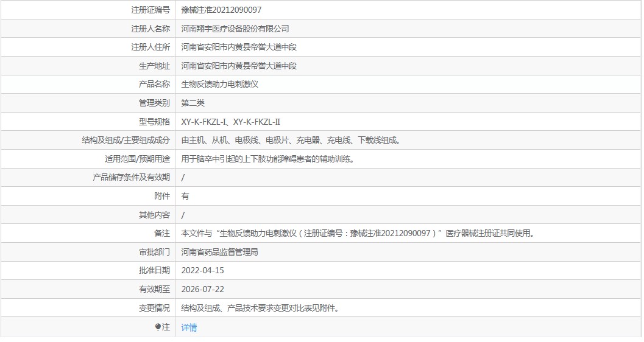
Task: Click the 其他内容 label
Action: tap(154, 215)
